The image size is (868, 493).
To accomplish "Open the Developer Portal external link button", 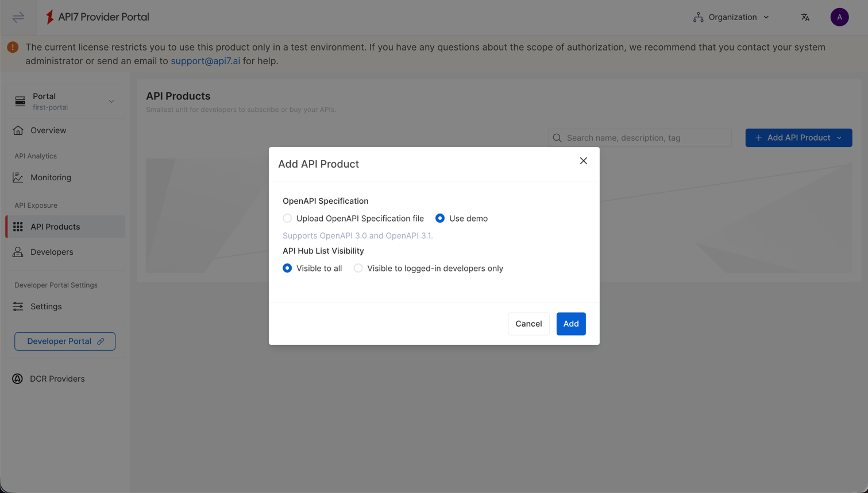I will point(64,341).
